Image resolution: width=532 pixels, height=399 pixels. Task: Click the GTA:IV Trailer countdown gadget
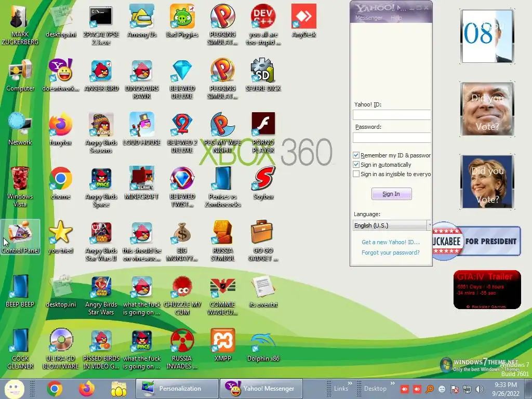pos(487,290)
